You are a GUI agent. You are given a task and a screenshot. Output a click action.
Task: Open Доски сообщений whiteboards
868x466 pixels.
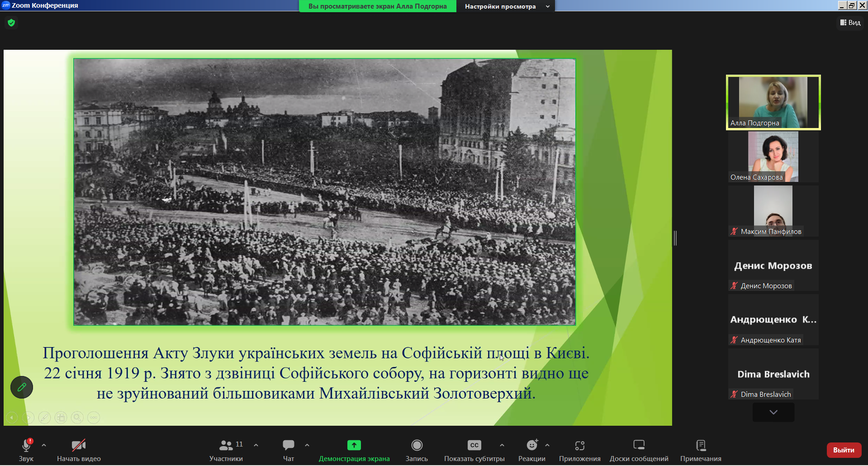(x=639, y=451)
